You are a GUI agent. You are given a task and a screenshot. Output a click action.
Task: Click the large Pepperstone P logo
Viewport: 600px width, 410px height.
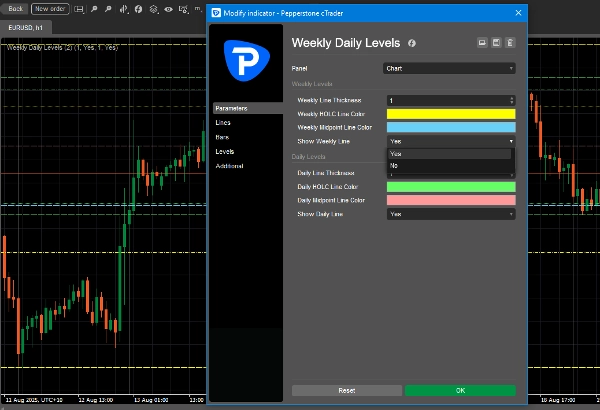(x=246, y=60)
